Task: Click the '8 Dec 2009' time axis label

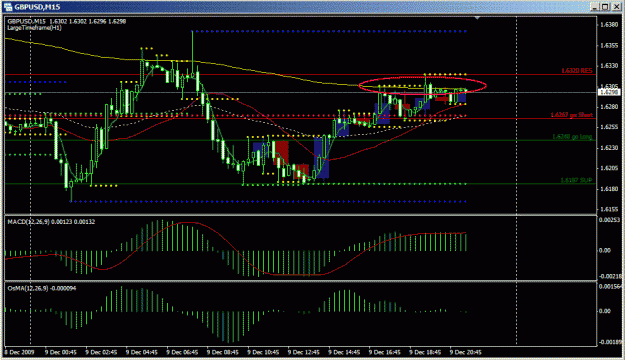Action: [x=20, y=352]
